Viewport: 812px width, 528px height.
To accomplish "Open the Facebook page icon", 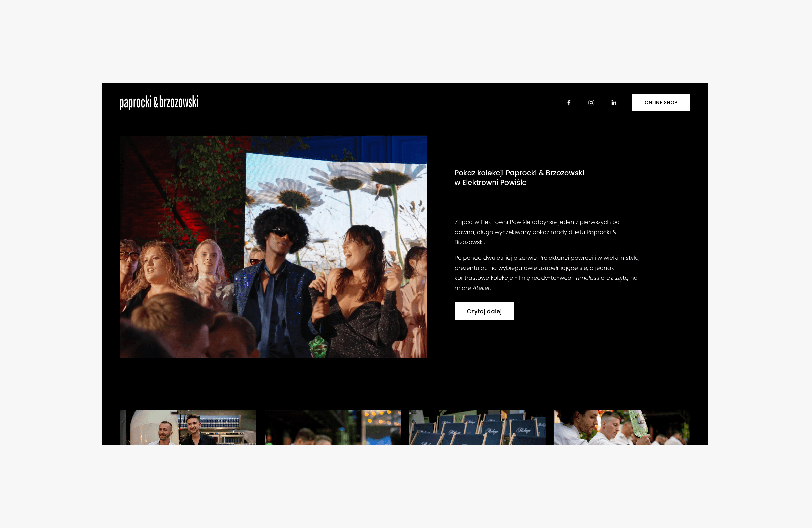I will click(x=569, y=102).
